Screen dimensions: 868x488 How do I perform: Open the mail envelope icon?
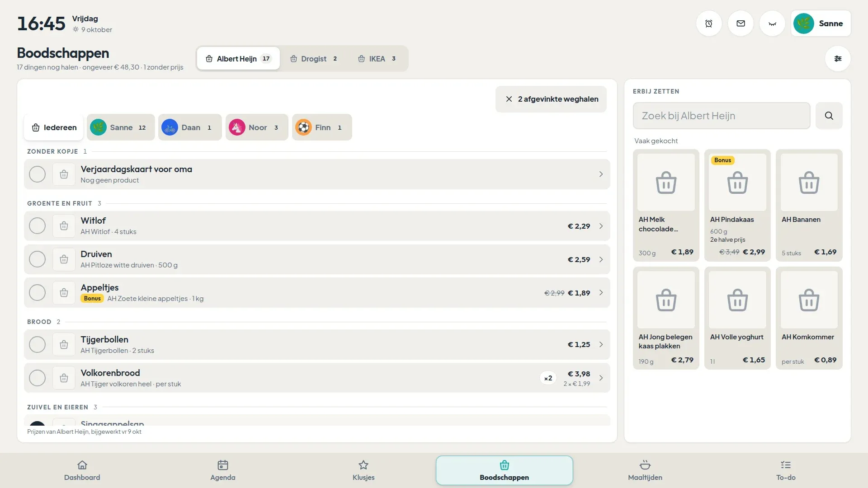[x=741, y=23]
